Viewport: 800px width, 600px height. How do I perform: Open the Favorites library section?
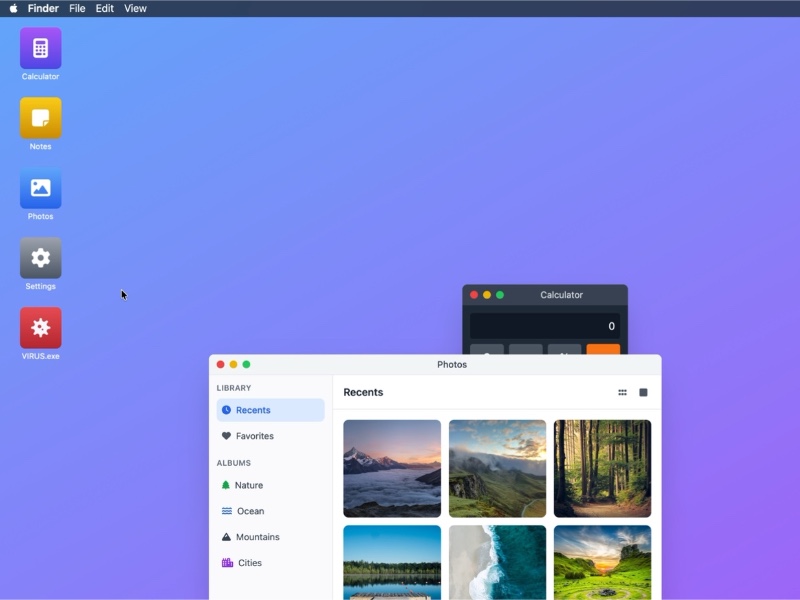click(253, 436)
